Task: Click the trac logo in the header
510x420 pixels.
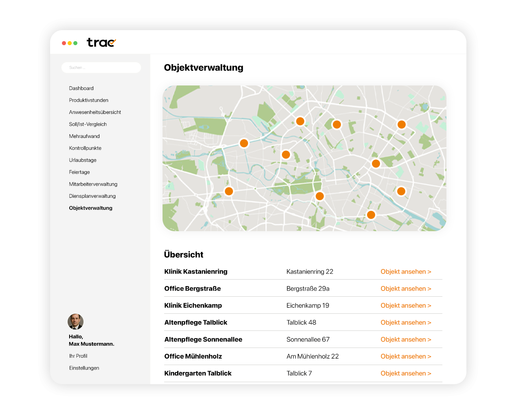Action: click(x=101, y=42)
